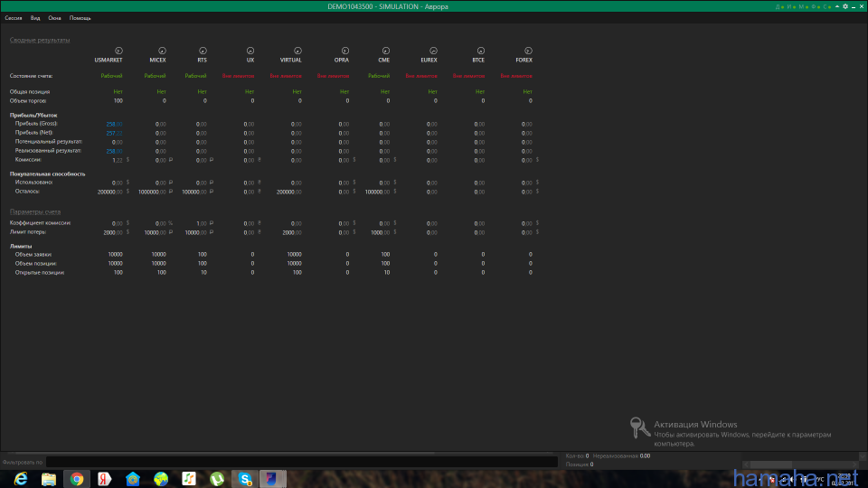Viewport: 868px width, 488px height.
Task: Click the round icon above CME
Action: [x=386, y=51]
